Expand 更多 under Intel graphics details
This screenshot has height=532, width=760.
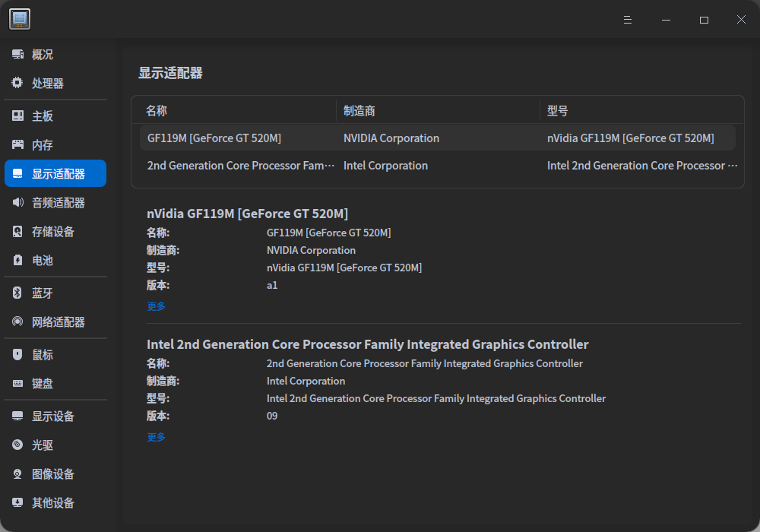pyautogui.click(x=156, y=437)
